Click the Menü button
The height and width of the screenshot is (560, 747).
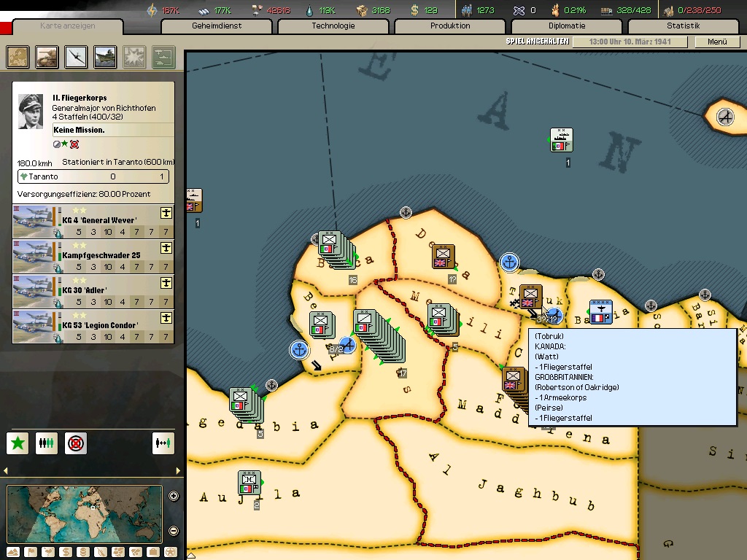click(x=717, y=42)
